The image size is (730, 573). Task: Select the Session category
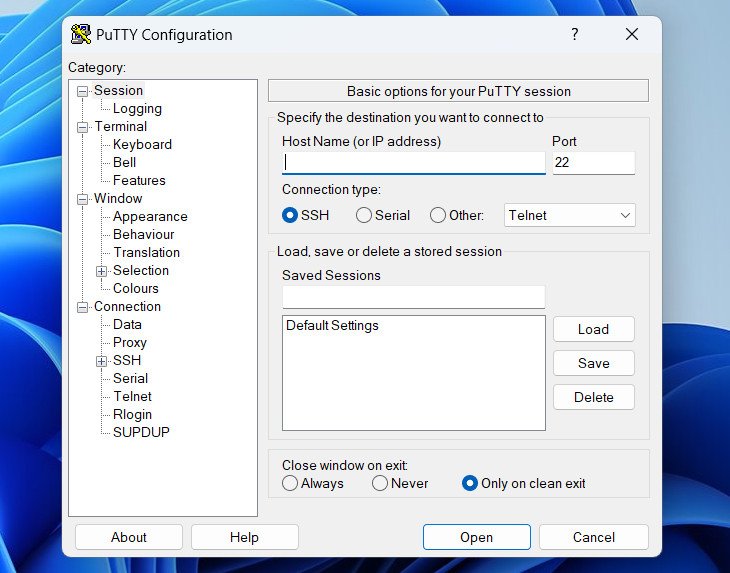tap(118, 90)
